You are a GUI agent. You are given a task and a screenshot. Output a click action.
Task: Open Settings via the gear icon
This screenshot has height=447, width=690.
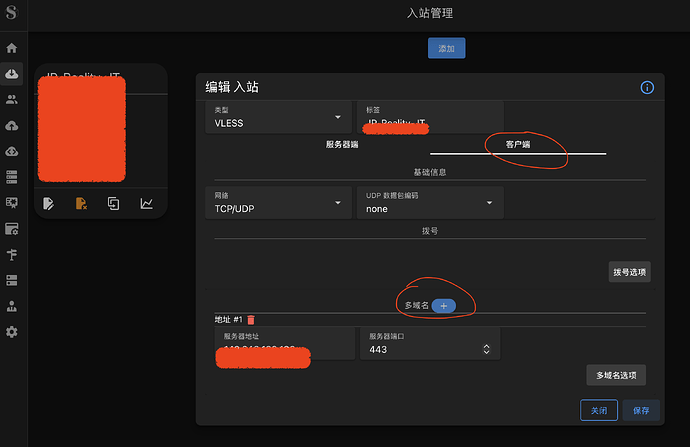12,332
